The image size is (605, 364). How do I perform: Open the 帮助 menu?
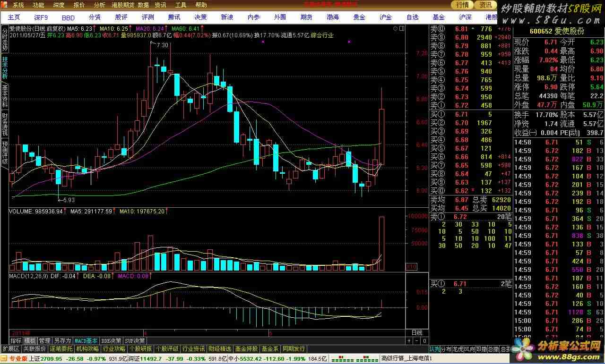tap(201, 5)
